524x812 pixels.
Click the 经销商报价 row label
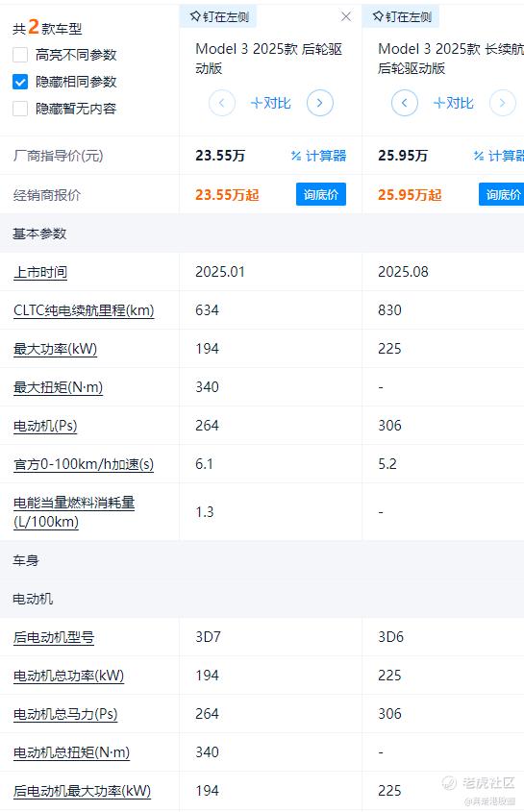click(47, 195)
